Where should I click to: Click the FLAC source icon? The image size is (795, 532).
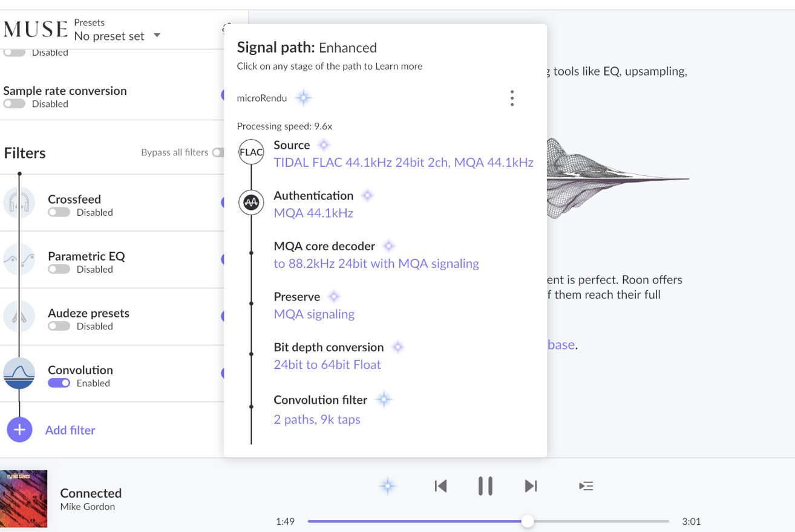(x=251, y=152)
